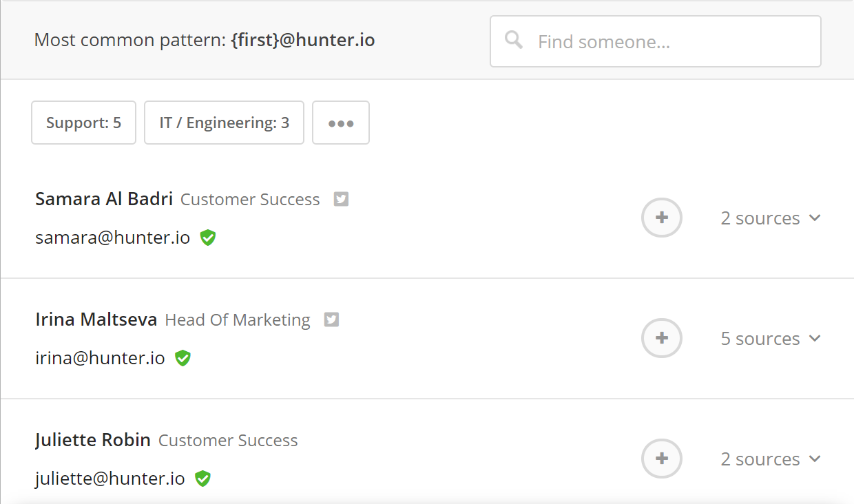Select the juliette@hunter.io email address
Viewport: 854px width, 504px height.
tap(110, 479)
